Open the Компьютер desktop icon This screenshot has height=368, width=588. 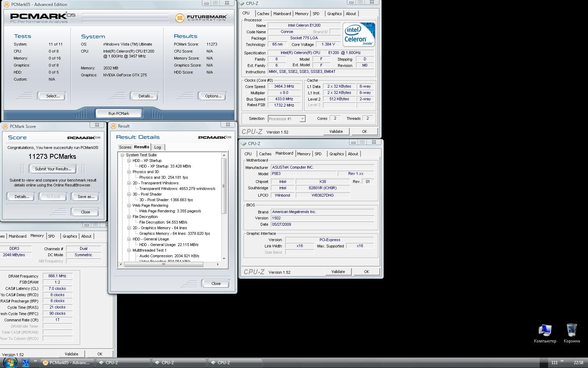pos(545,333)
